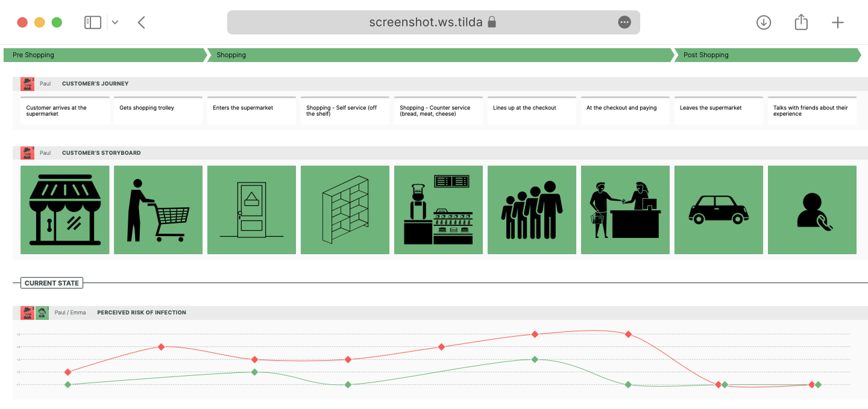Click Emma's green point at checkout paying
Image resolution: width=868 pixels, height=409 pixels.
[x=628, y=384]
